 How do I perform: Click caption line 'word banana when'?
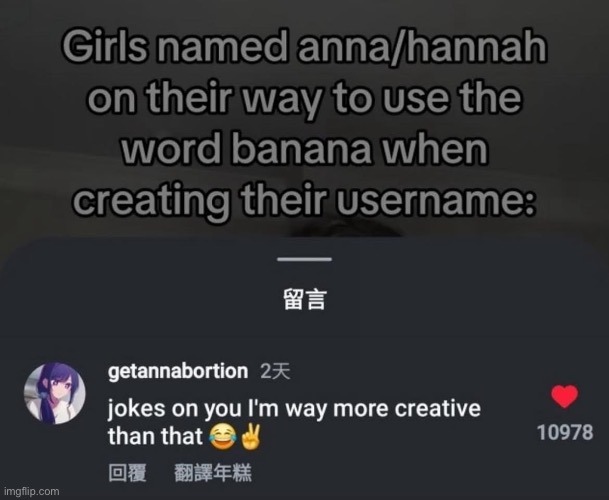point(304,149)
